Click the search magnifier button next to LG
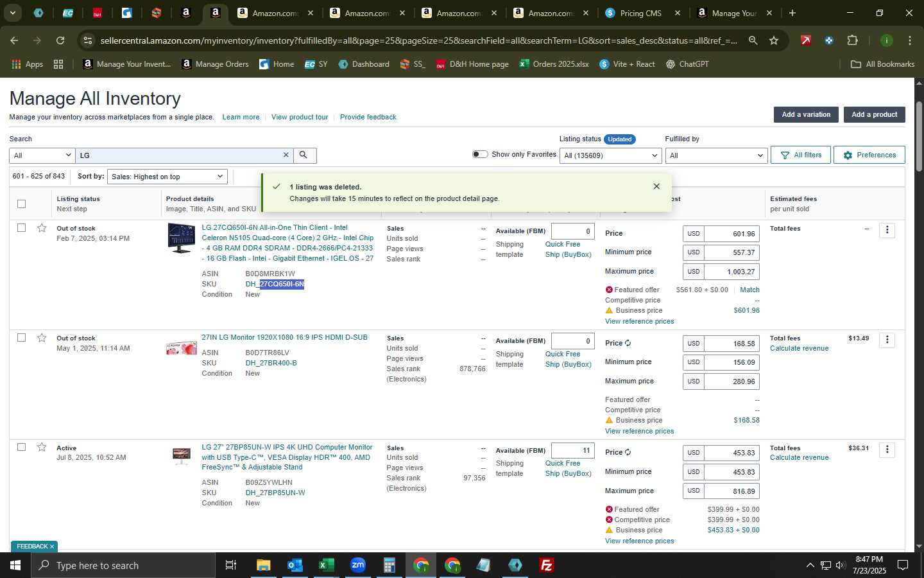The height and width of the screenshot is (578, 924). pyautogui.click(x=305, y=155)
